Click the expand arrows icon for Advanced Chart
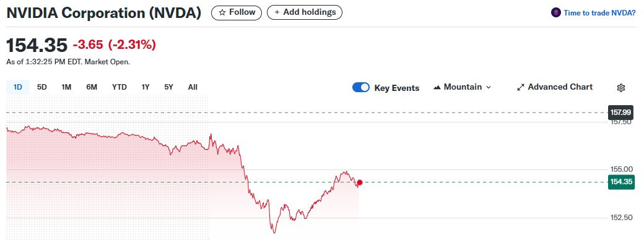Viewport: 644px width, 240px height. 520,87
